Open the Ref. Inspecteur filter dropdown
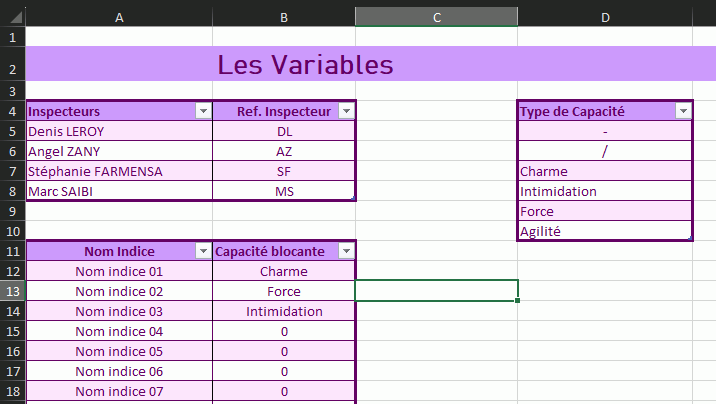716x404 pixels. point(346,111)
